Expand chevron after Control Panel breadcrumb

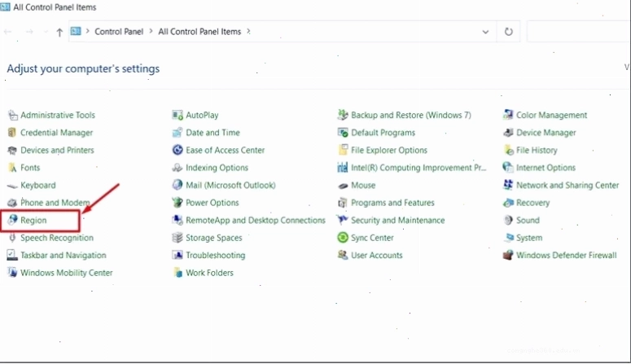(151, 31)
